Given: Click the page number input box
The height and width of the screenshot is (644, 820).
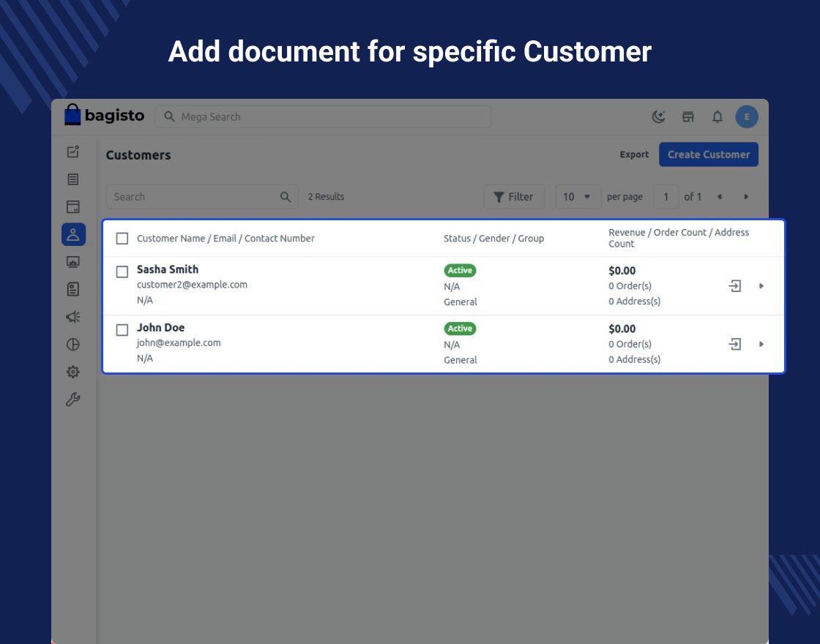Looking at the screenshot, I should pyautogui.click(x=666, y=197).
